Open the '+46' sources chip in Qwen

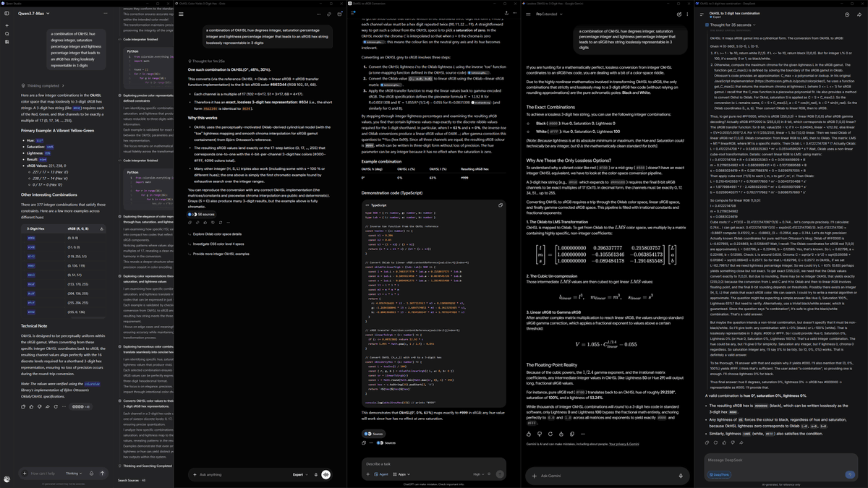point(80,406)
